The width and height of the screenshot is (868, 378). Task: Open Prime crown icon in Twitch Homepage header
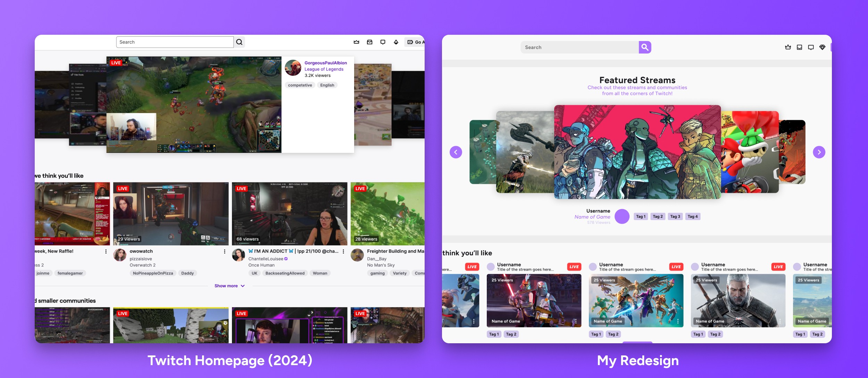[x=356, y=42]
